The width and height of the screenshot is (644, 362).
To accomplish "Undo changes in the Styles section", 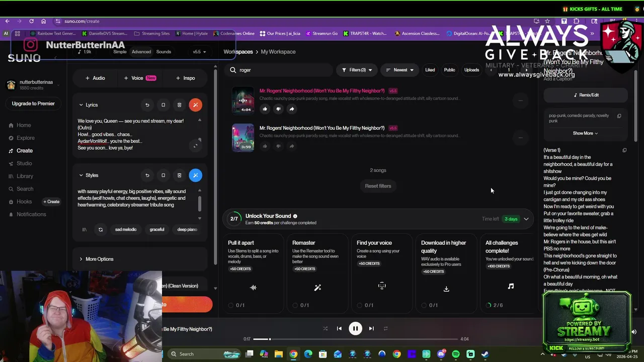I will point(147,175).
